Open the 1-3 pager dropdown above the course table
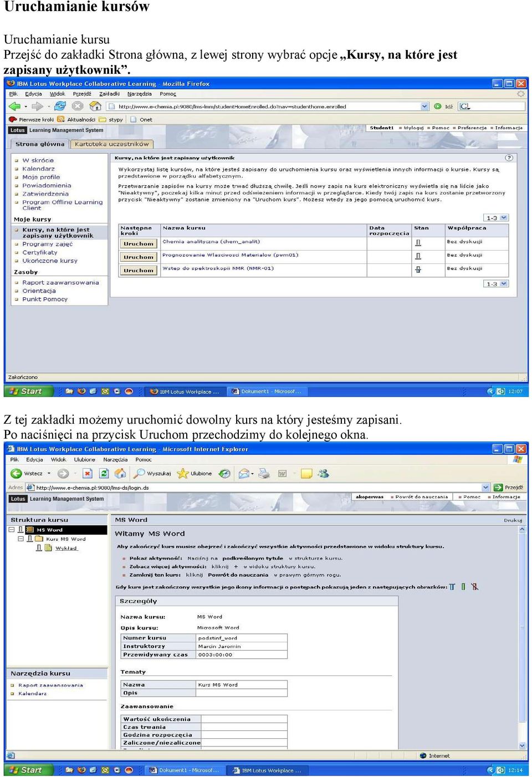Viewport: 532px width, 777px height. [504, 218]
